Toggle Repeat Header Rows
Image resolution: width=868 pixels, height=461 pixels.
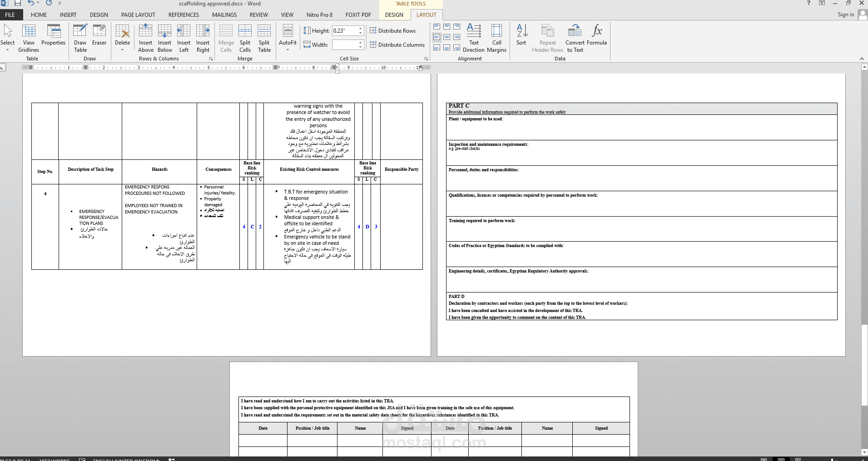(x=547, y=39)
